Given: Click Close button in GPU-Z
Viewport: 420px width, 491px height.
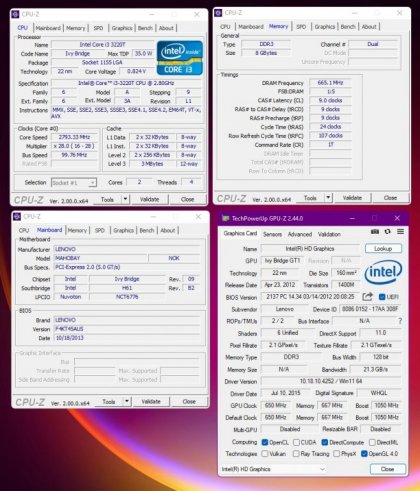Looking at the screenshot, I should click(x=388, y=469).
